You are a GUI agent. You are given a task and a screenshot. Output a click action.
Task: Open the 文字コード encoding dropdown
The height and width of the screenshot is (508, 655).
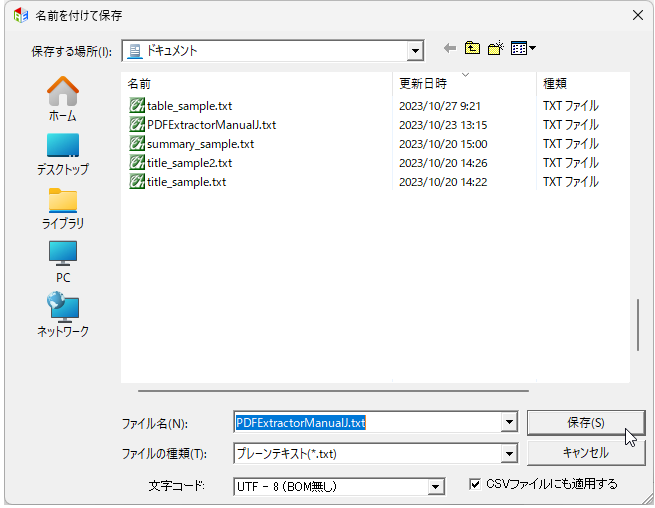tap(435, 487)
